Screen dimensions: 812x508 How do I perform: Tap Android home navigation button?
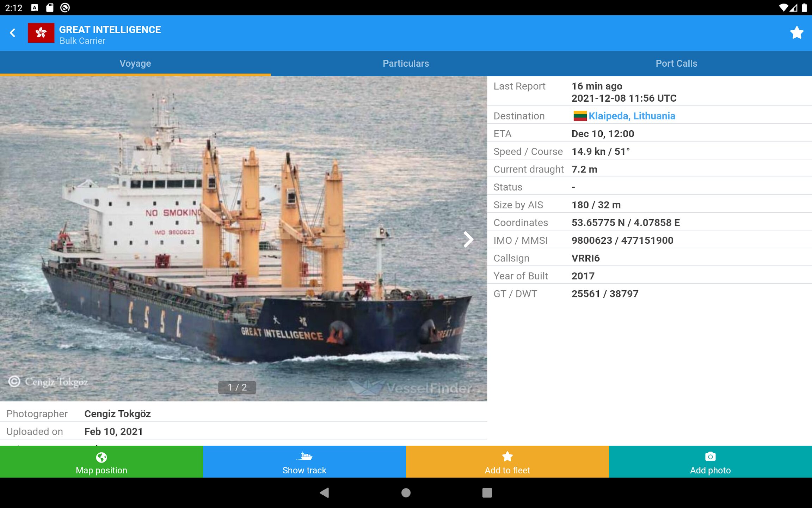tap(406, 492)
